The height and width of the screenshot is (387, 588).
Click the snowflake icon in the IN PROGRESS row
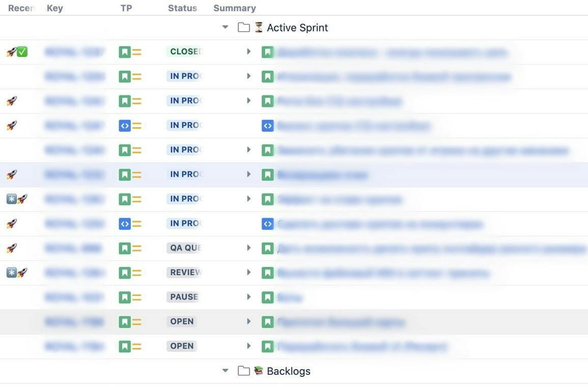click(11, 199)
